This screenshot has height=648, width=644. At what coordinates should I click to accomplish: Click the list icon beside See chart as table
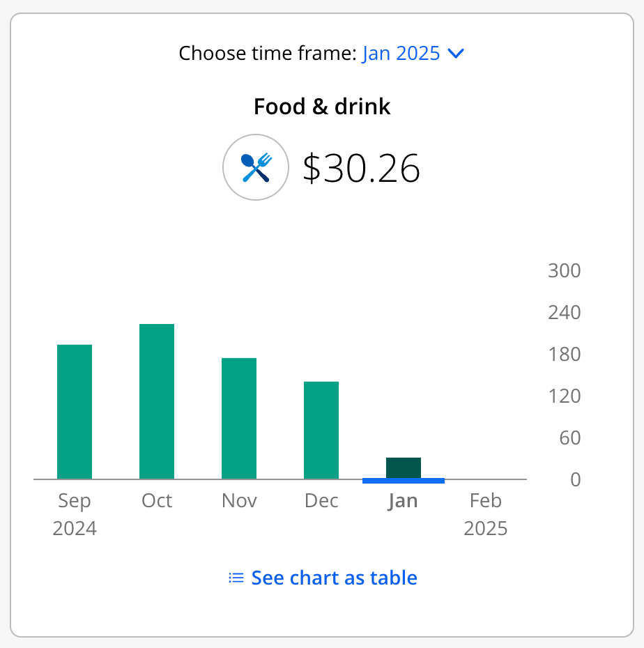(x=236, y=578)
